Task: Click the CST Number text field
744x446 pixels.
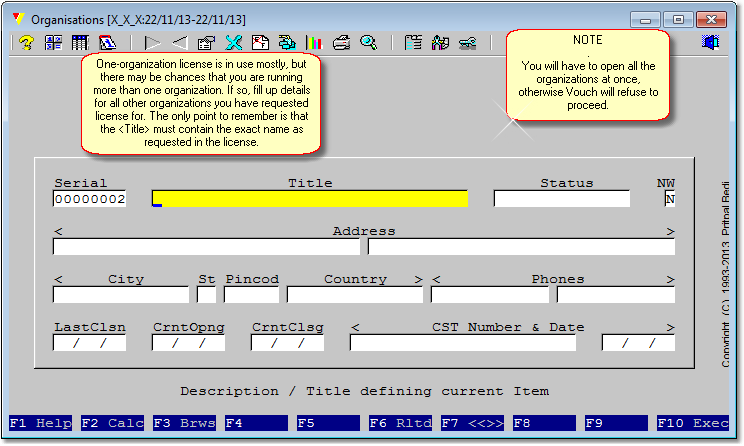Action: 463,343
